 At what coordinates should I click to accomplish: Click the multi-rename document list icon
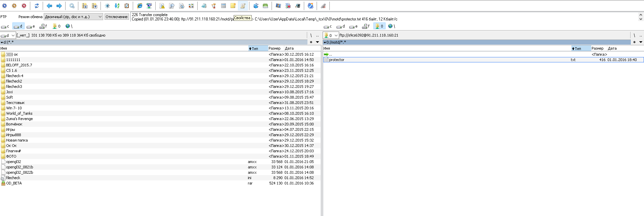point(182,6)
